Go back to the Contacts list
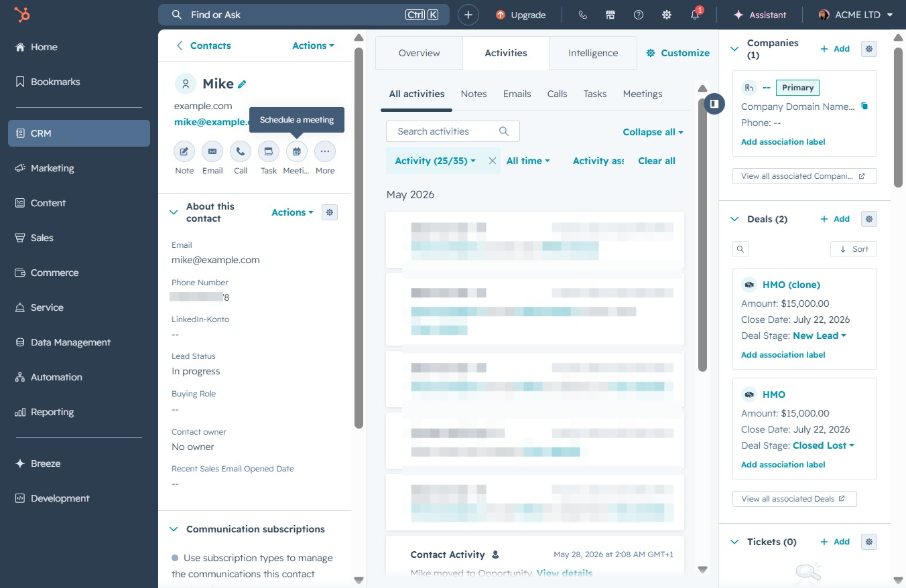The image size is (906, 588). pos(204,46)
